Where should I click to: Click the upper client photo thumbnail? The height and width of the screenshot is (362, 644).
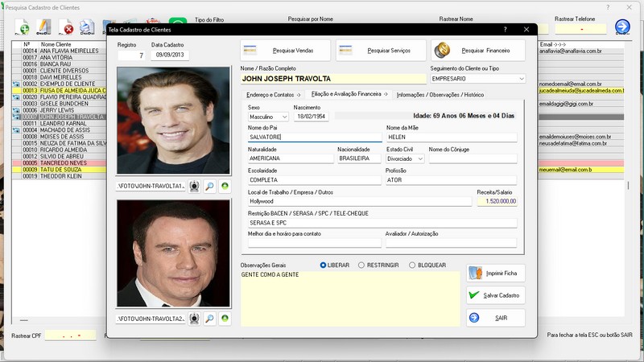[x=173, y=120]
